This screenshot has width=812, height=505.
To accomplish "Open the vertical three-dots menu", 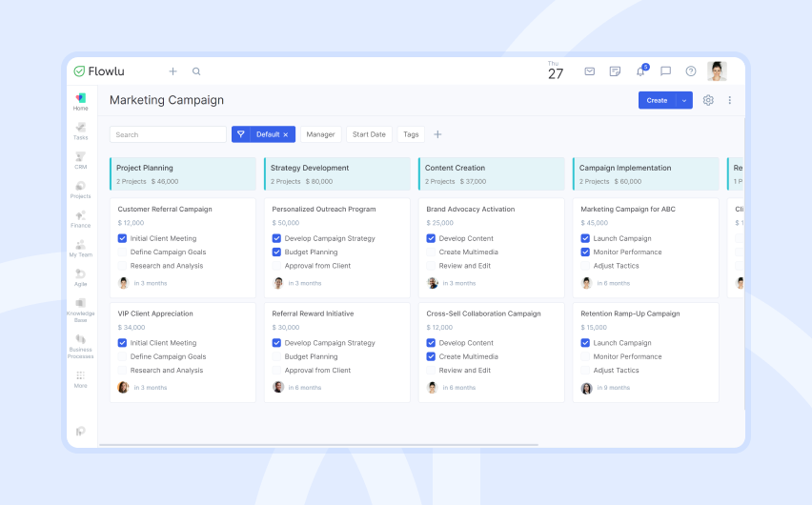I will (x=730, y=100).
